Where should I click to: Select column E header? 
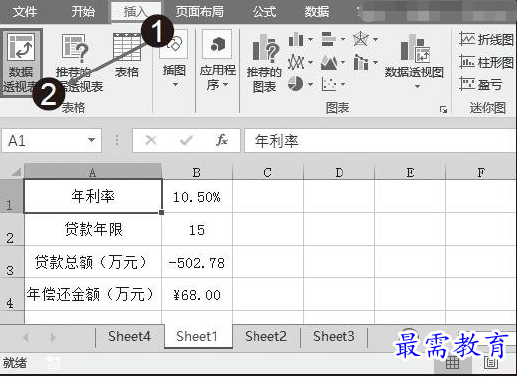[410, 172]
